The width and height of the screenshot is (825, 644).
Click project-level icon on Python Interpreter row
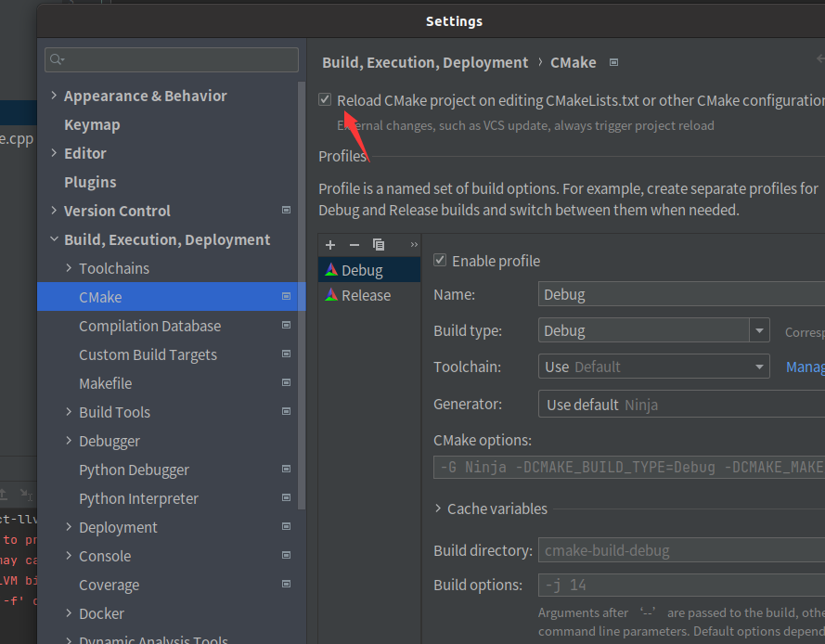click(286, 497)
